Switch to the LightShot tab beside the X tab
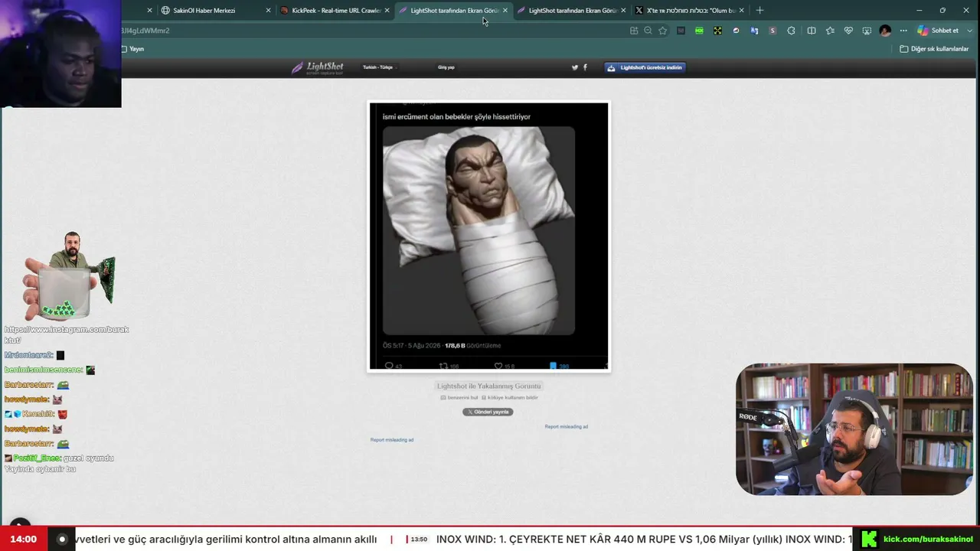Viewport: 980px width, 551px height. coord(572,11)
